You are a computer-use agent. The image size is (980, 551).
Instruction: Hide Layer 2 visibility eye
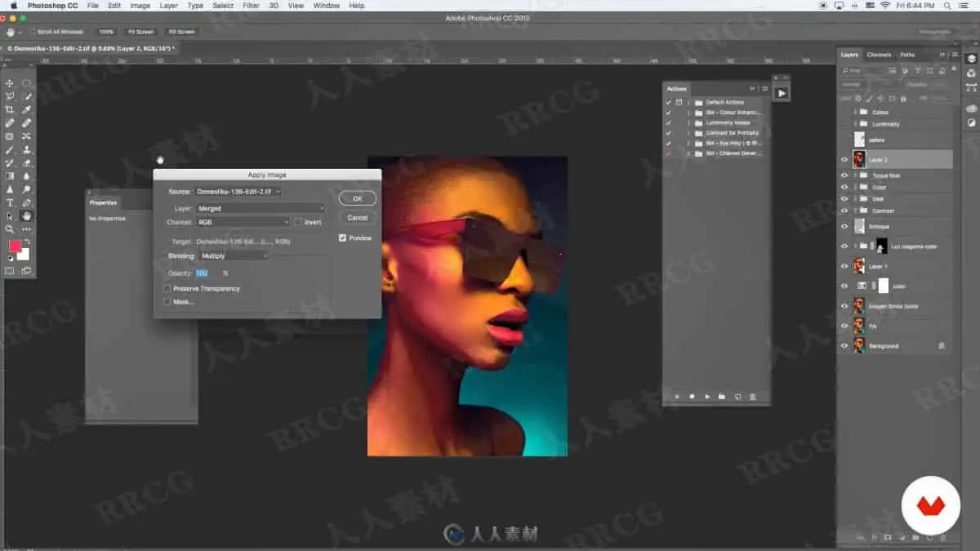click(x=844, y=160)
